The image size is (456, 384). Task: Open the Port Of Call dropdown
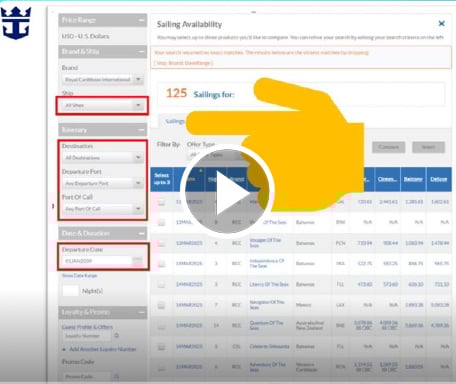(103, 209)
